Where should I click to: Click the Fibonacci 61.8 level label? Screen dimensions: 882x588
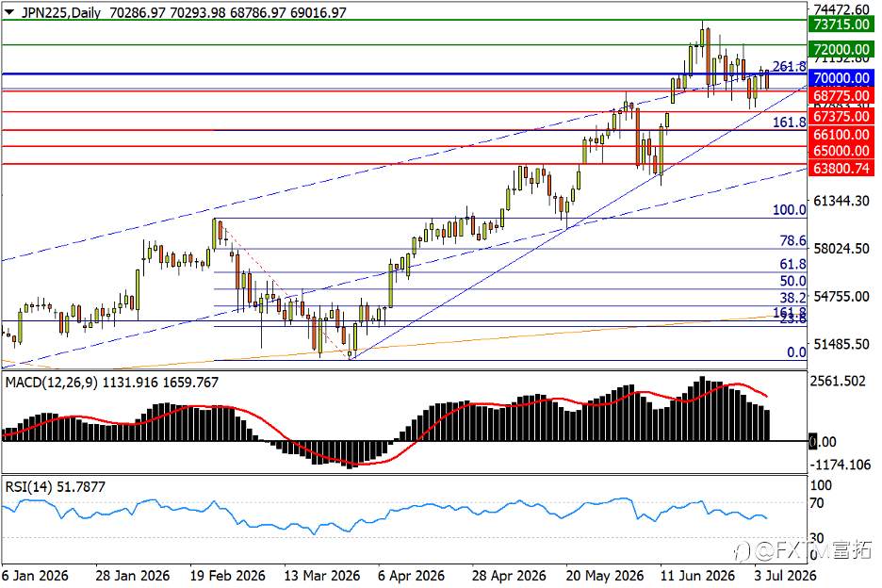(792, 264)
